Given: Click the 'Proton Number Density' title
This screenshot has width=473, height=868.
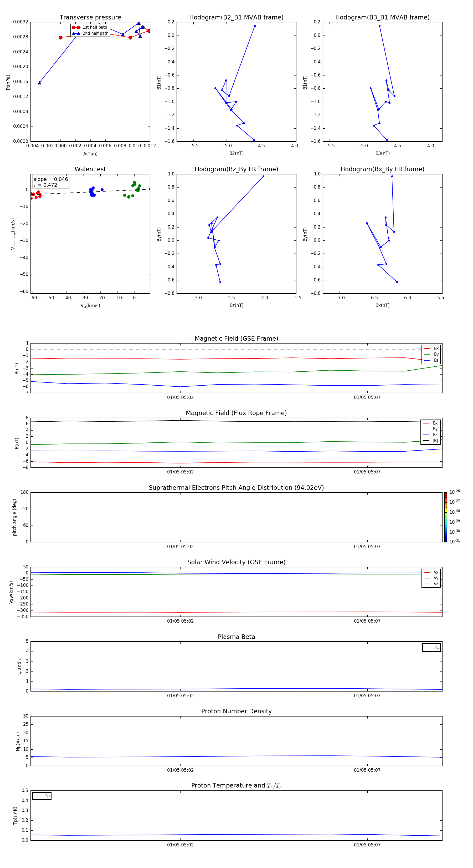Looking at the screenshot, I should click(x=236, y=711).
